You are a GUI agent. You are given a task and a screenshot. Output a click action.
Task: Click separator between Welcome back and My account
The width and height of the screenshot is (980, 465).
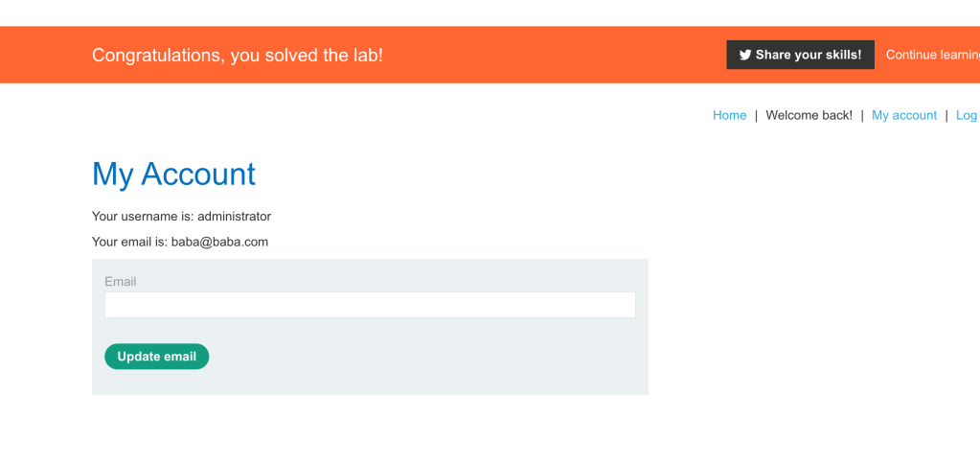coord(862,115)
